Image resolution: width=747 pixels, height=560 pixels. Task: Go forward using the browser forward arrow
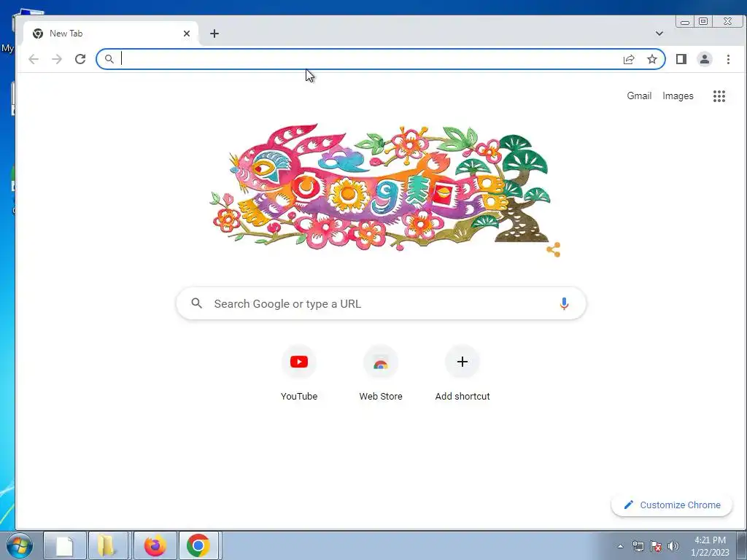57,59
